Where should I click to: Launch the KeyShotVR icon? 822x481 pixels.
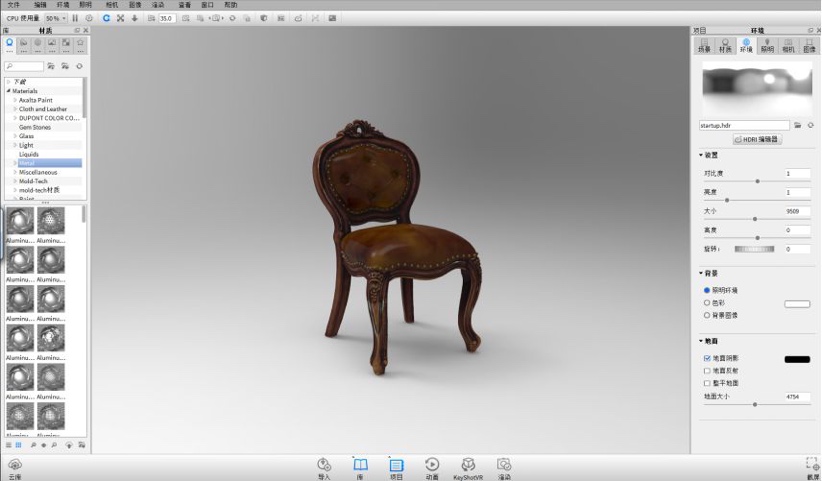coord(468,467)
